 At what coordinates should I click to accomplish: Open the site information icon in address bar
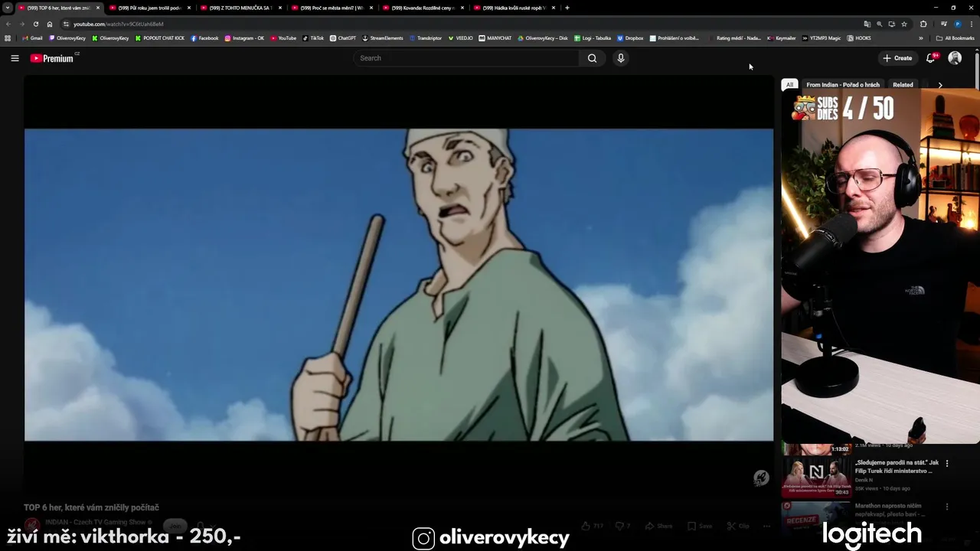pos(66,24)
